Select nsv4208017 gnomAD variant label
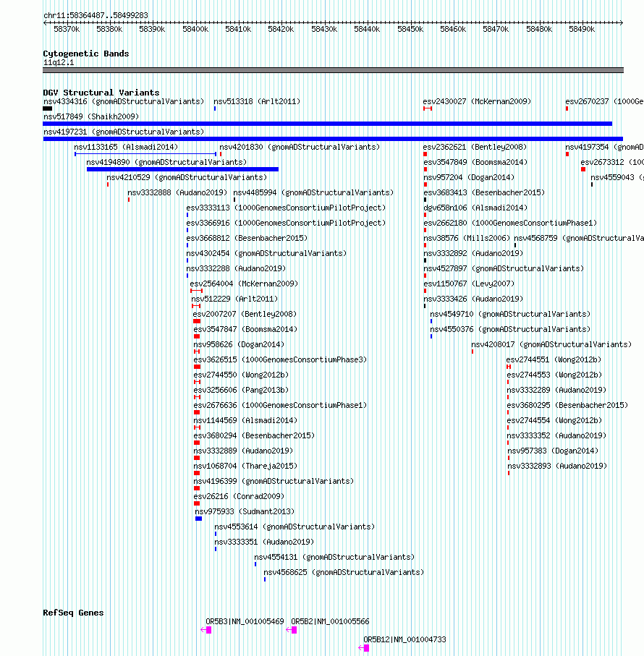Viewport: 644px width, 656px height. click(x=551, y=345)
